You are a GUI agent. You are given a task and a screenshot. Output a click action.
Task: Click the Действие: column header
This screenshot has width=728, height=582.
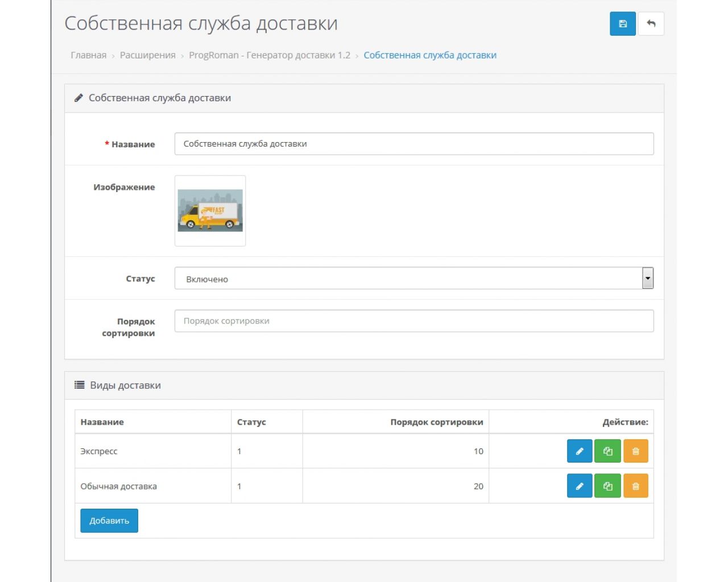point(626,422)
